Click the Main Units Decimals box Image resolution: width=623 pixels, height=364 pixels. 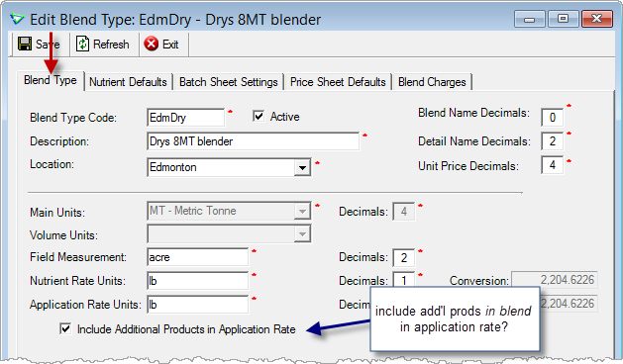click(x=404, y=212)
